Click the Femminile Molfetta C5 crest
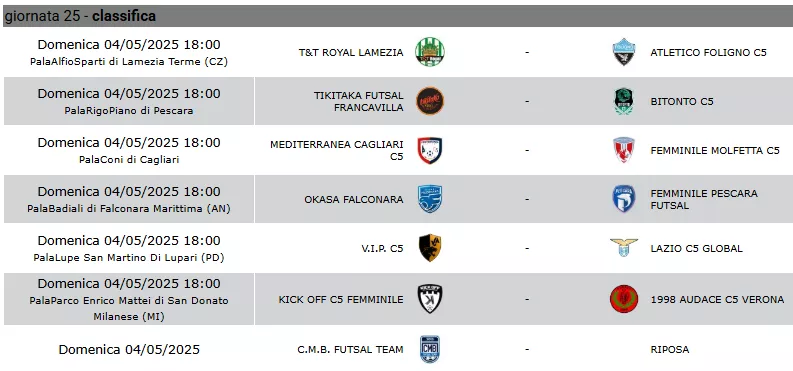The height and width of the screenshot is (371, 793). pos(624,150)
